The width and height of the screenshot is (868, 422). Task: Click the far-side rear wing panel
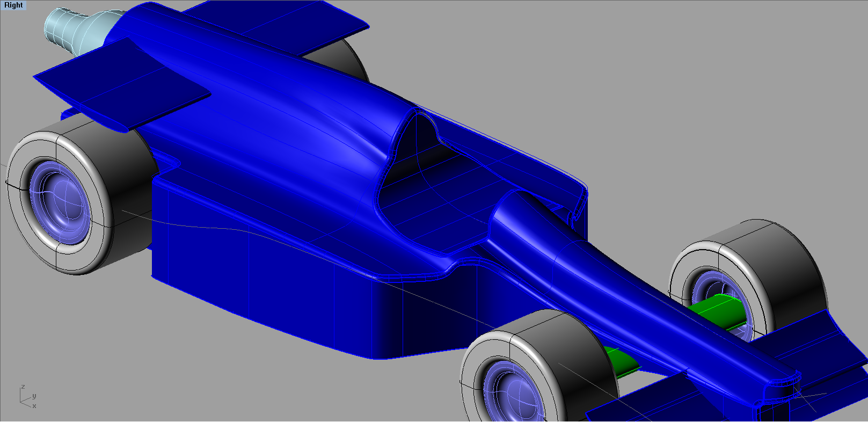pos(301,27)
